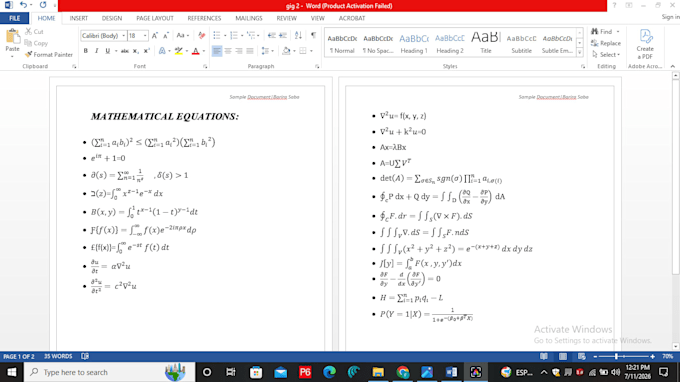The height and width of the screenshot is (382, 680).
Task: Open the font size dropdown
Action: pos(145,36)
